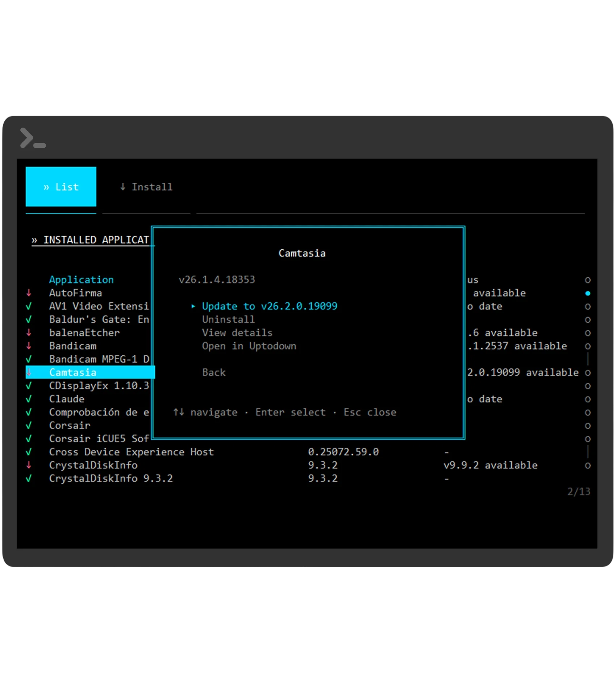
Task: Click the Camtasia title of the dialog
Action: [x=302, y=253]
